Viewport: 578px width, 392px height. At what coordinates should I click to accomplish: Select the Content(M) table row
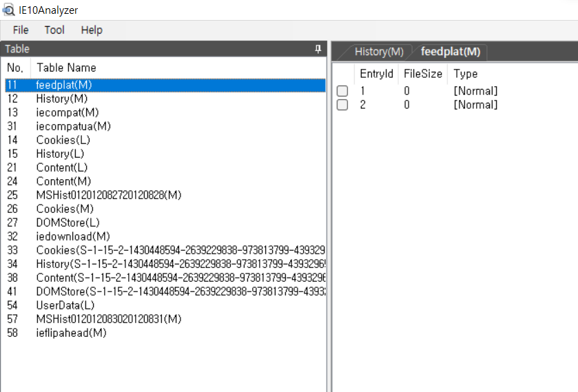[165, 181]
